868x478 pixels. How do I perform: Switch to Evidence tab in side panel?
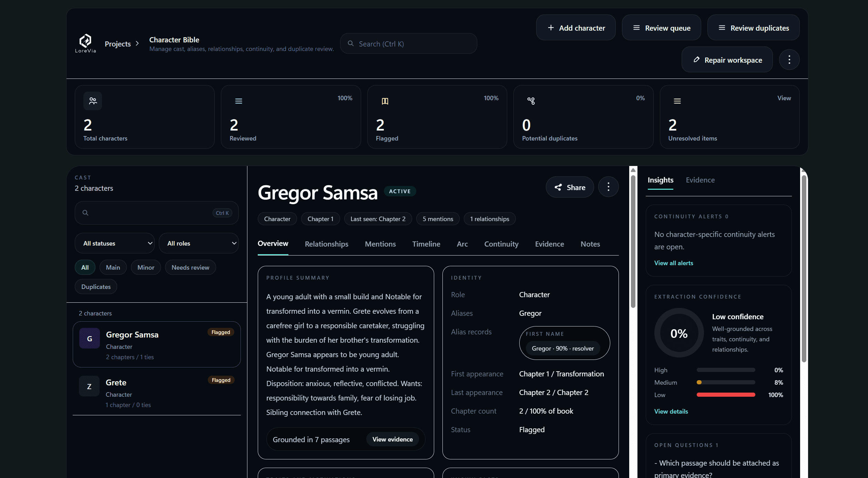tap(700, 180)
